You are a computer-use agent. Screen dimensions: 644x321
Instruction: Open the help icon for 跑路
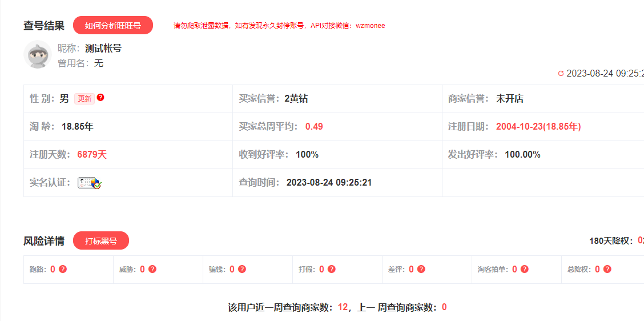coord(63,269)
